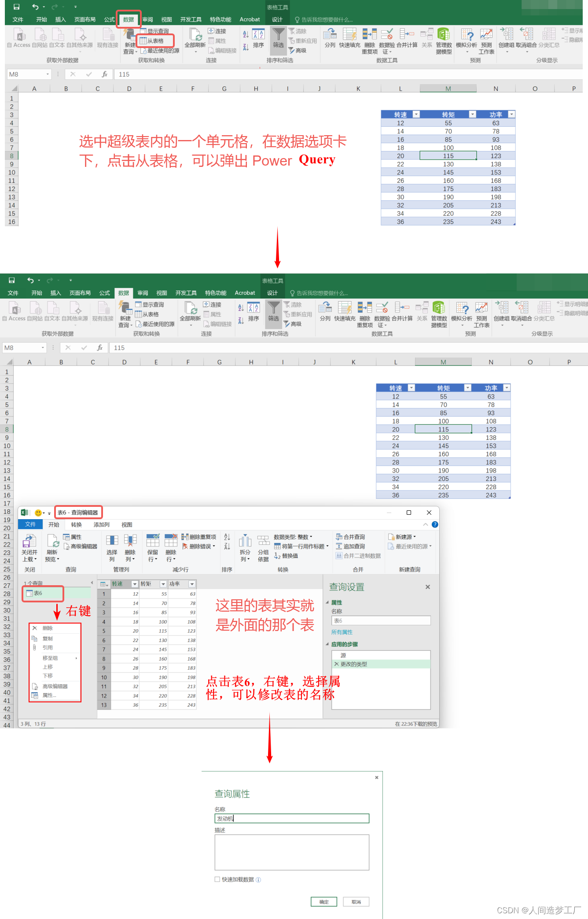This screenshot has width=588, height=919.
Task: Click the blue help icon in Query Editor
Action: [435, 524]
